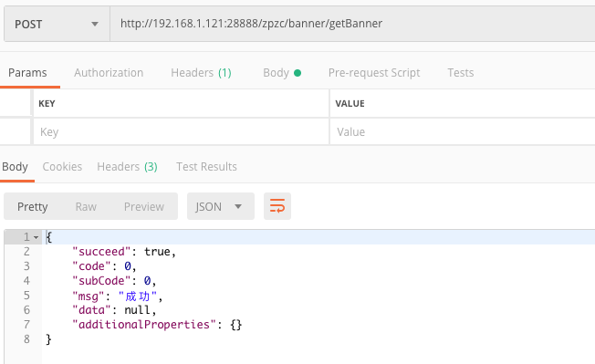Collapse the JSON fold arrow on line 1
This screenshot has width=595, height=364.
(x=37, y=238)
